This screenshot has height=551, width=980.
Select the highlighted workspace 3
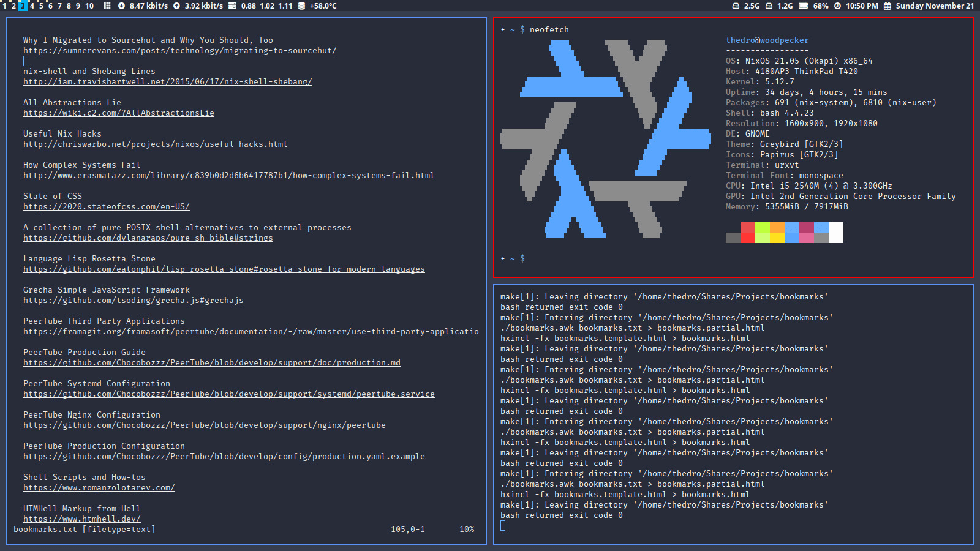point(23,6)
